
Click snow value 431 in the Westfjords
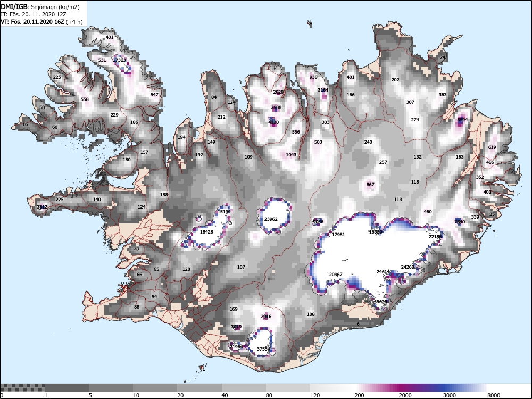(x=110, y=37)
